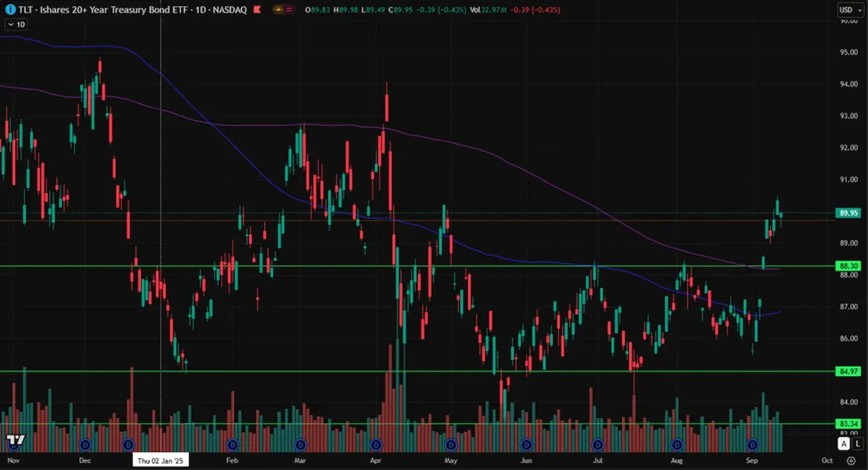Expand the collapsed indicators legend showing 10

15,24
